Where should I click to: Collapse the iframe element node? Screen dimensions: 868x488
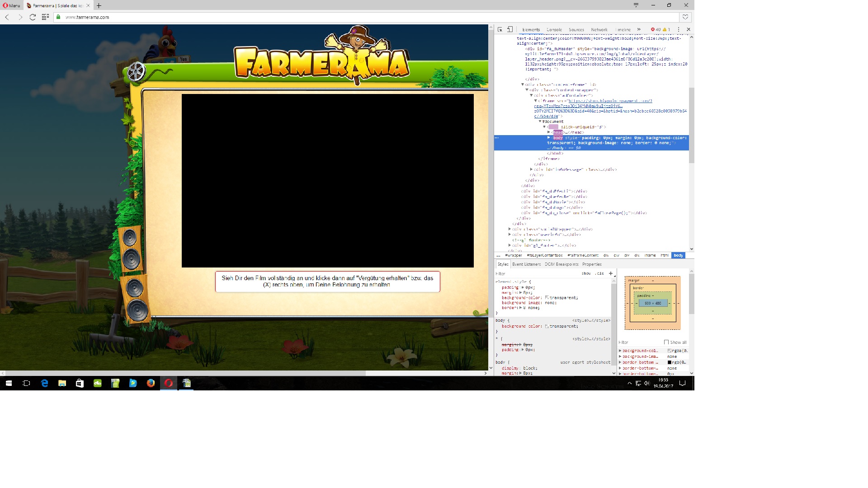point(536,101)
